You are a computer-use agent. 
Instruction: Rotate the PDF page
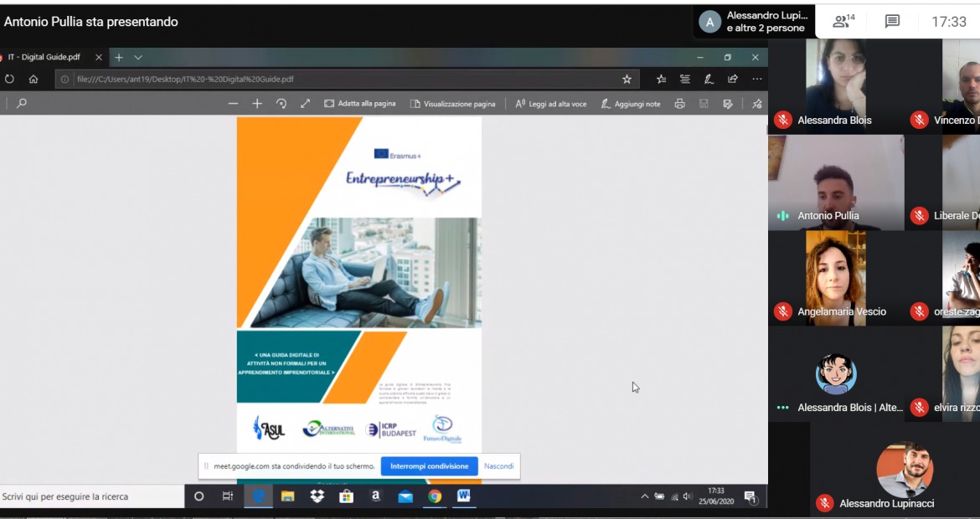(281, 104)
